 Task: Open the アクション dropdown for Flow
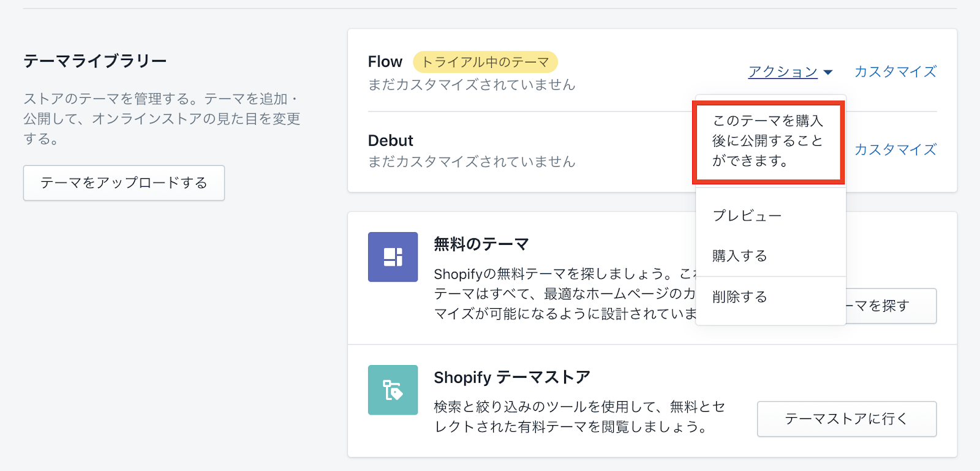[783, 72]
